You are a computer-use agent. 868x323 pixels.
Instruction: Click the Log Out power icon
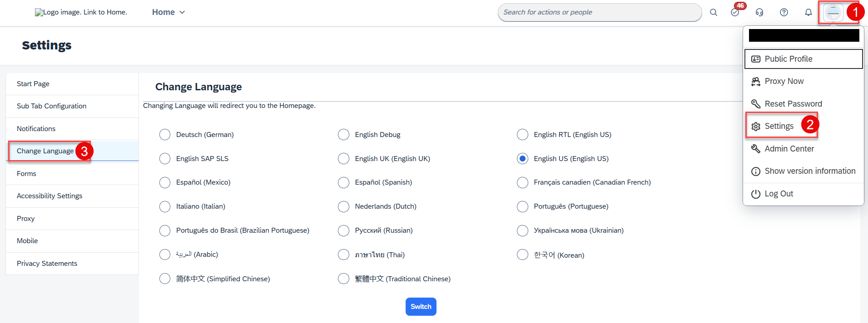[756, 194]
